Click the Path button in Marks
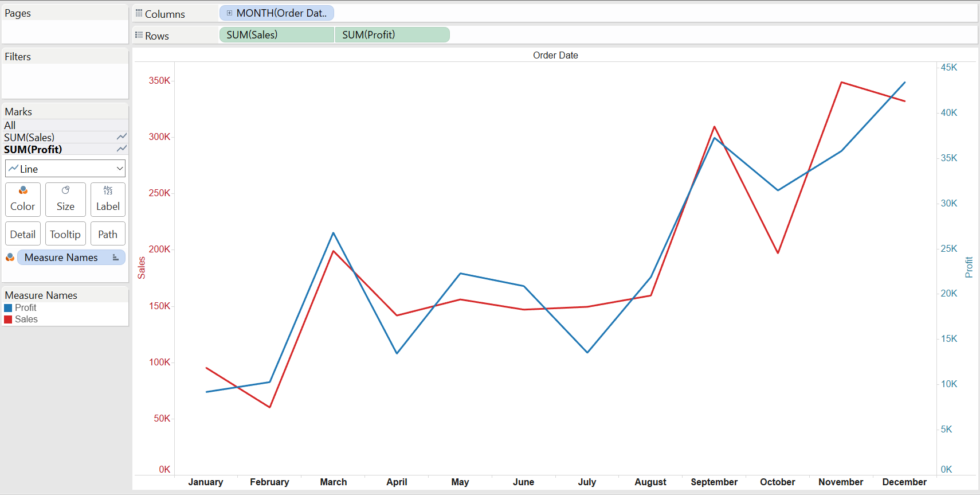Viewport: 980px width, 495px height. (108, 234)
